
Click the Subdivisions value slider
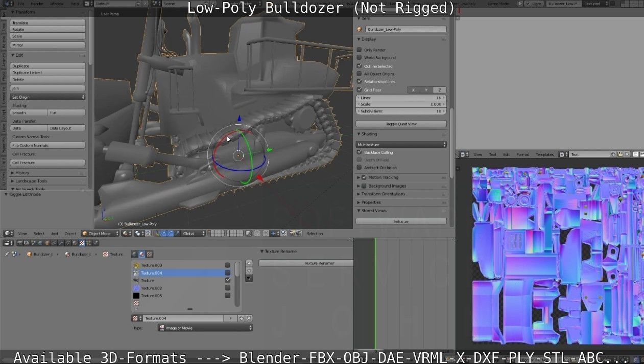(x=401, y=111)
